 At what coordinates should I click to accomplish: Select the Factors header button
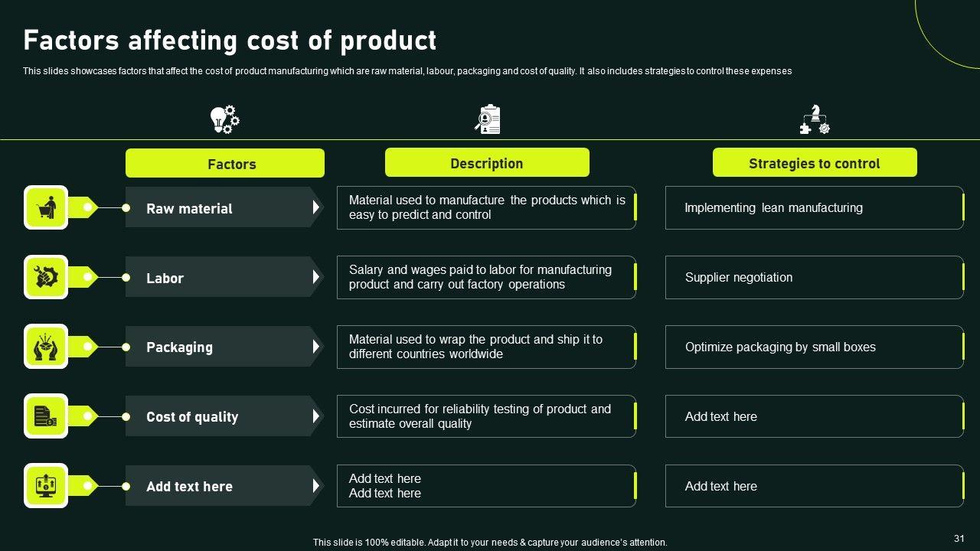[x=225, y=164]
